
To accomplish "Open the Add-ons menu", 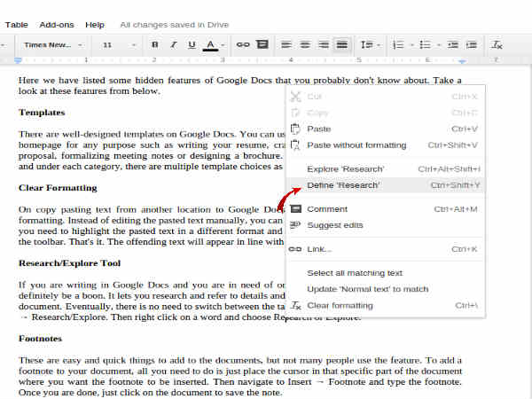I will pos(55,25).
